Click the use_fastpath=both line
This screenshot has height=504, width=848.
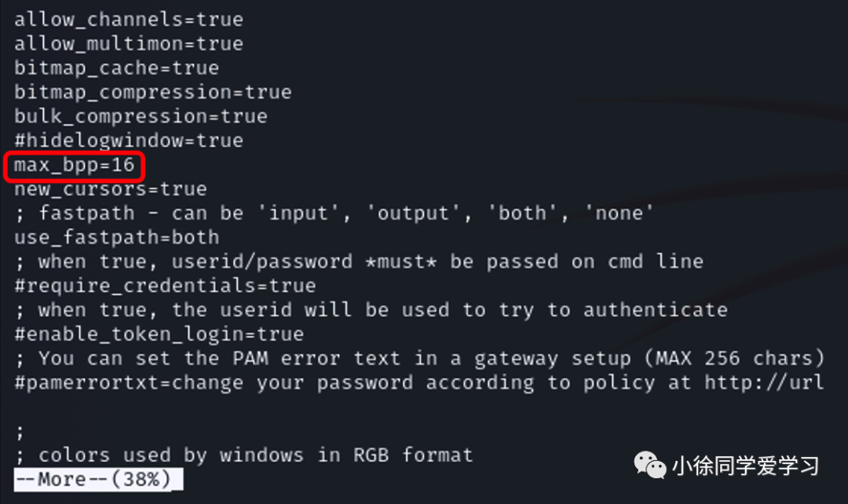[117, 237]
